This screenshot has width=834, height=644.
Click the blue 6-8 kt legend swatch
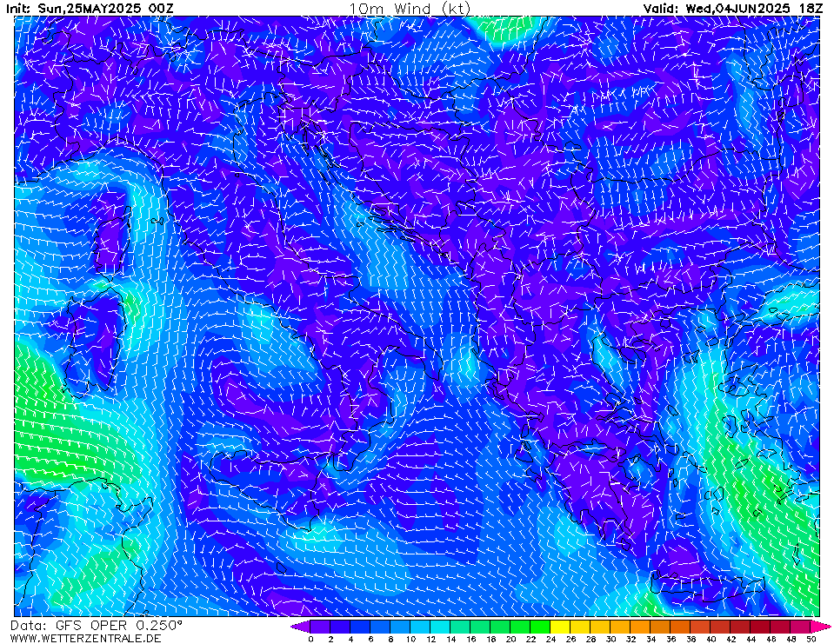tap(380, 627)
